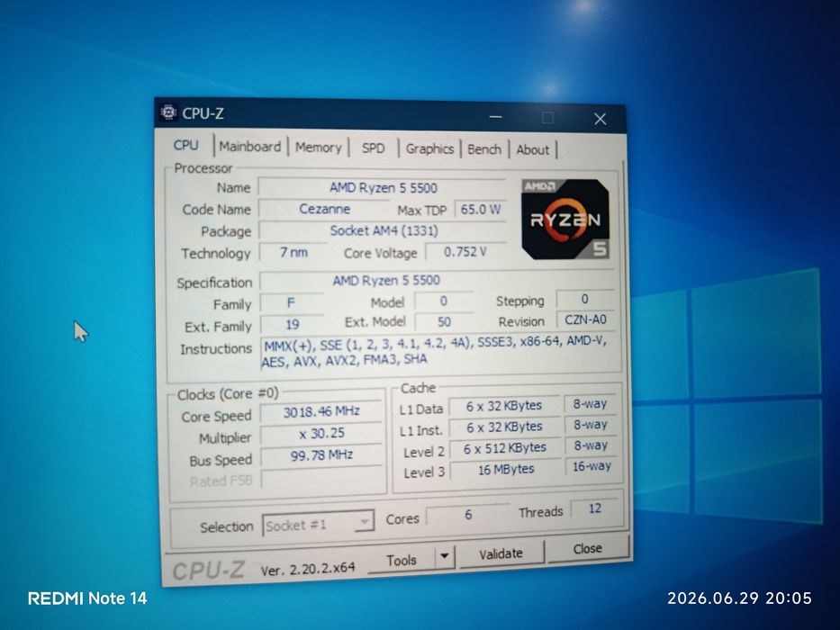Click the version text Ver. 2.20.2.x64

[x=308, y=569]
